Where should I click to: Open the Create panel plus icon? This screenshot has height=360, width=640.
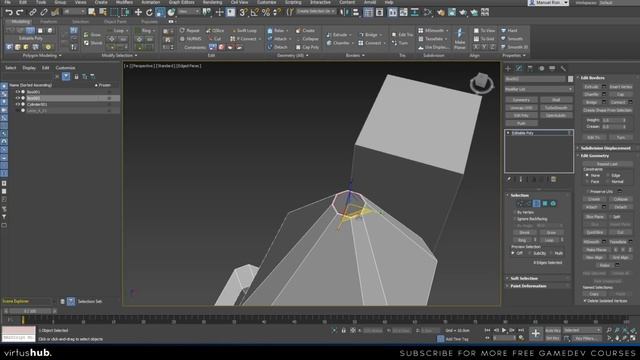pyautogui.click(x=508, y=68)
